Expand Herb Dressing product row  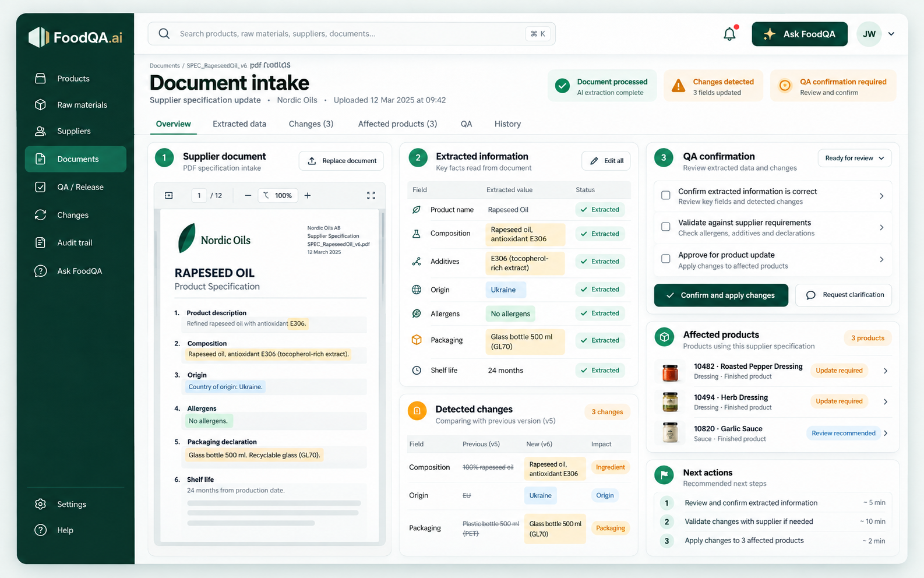[x=886, y=401]
